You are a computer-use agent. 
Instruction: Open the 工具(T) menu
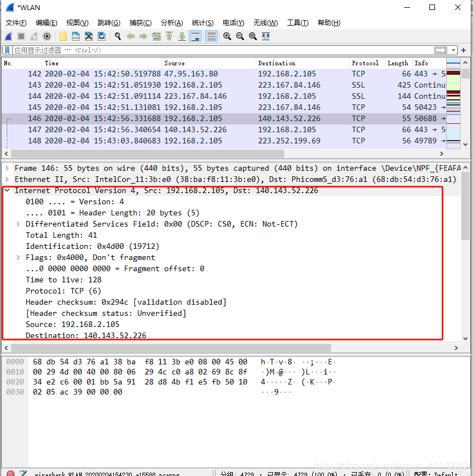pos(298,23)
